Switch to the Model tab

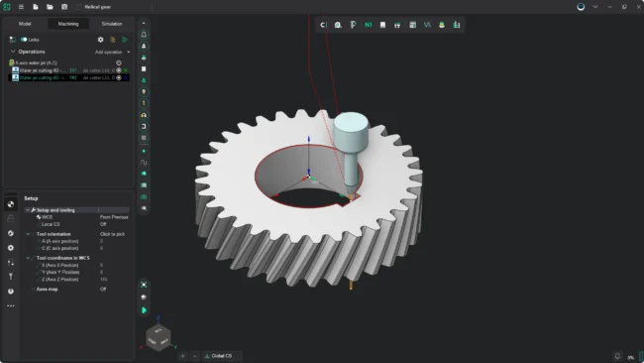(x=25, y=24)
